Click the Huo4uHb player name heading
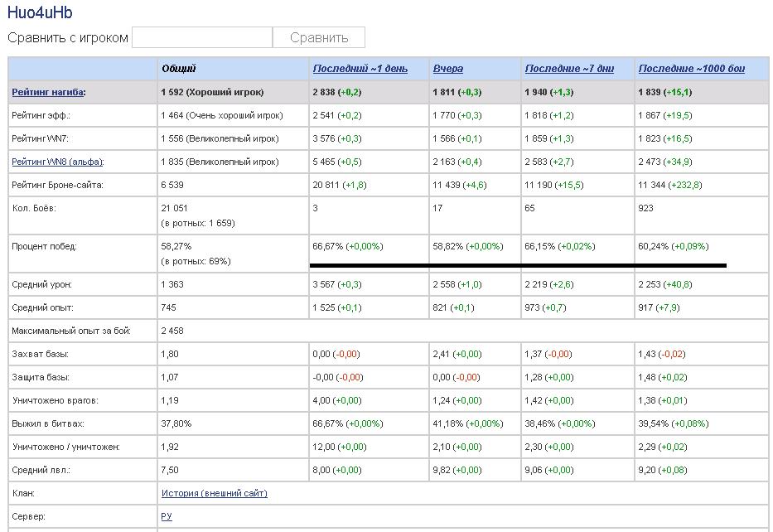Viewport: 773px width, 532px height. tap(40, 12)
